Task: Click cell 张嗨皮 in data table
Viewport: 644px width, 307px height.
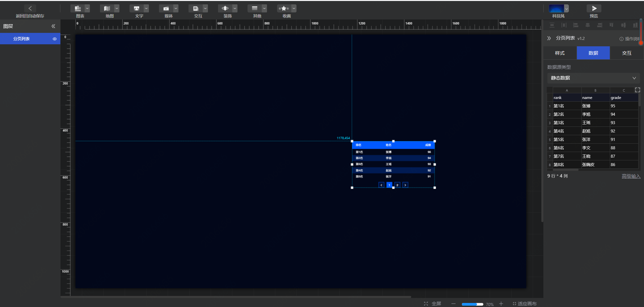Action: 596,165
